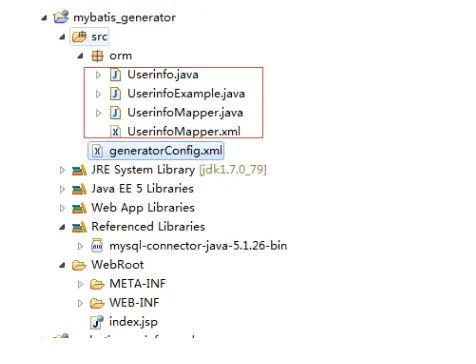Expand the mysql-connector-java jar node
This screenshot has height=364, width=476.
click(80, 246)
